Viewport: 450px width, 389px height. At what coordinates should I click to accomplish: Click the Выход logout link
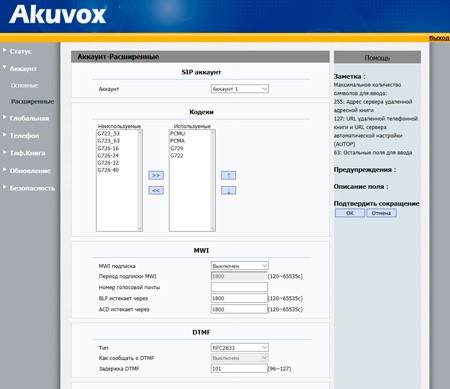(x=439, y=38)
